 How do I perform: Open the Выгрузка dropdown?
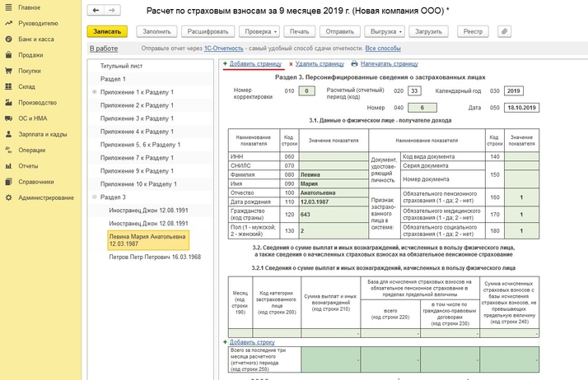384,31
